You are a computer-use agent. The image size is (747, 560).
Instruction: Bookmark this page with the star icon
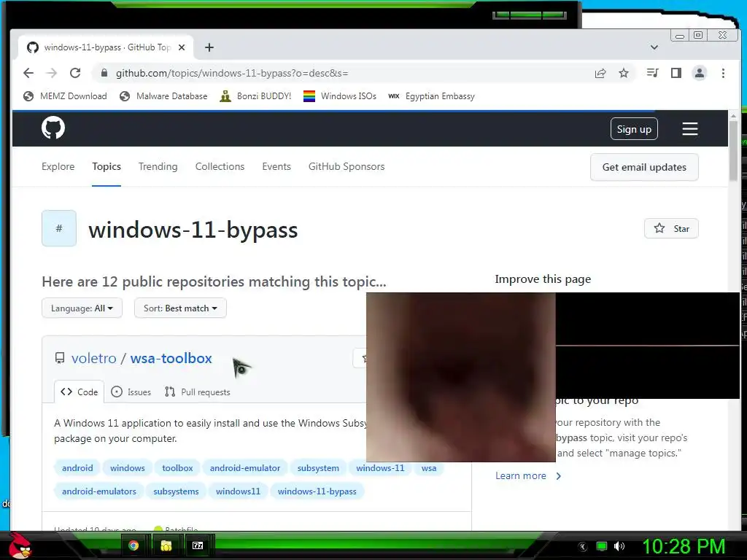(623, 73)
